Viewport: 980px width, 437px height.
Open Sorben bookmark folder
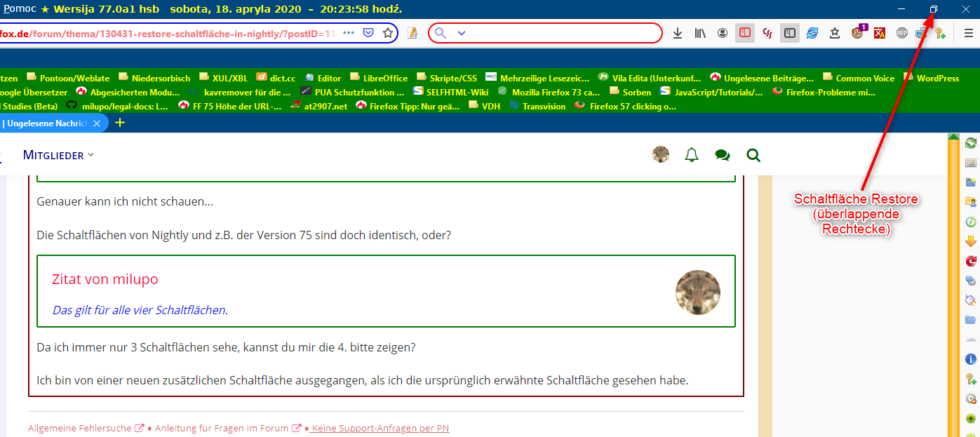tap(631, 92)
